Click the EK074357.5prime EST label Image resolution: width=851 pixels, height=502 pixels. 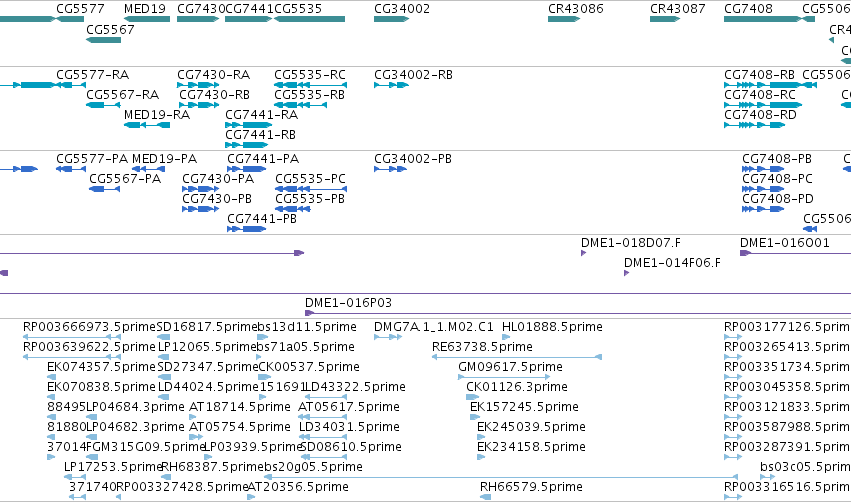pos(101,367)
